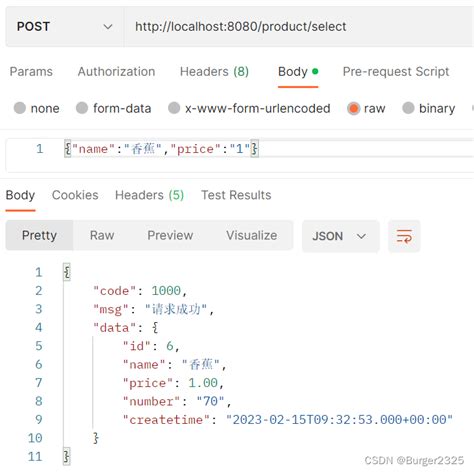This screenshot has height=473, width=474.
Task: Select the form-data radio option
Action: coord(82,108)
